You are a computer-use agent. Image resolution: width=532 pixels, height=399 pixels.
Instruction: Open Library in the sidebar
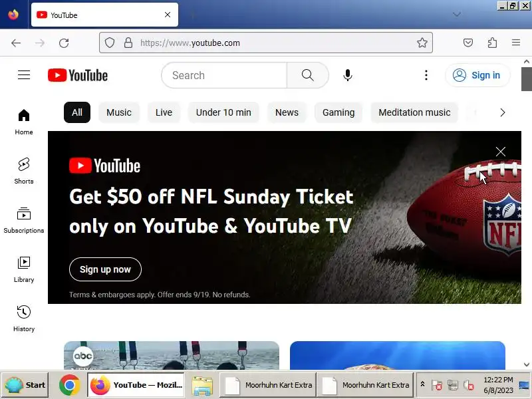(24, 269)
